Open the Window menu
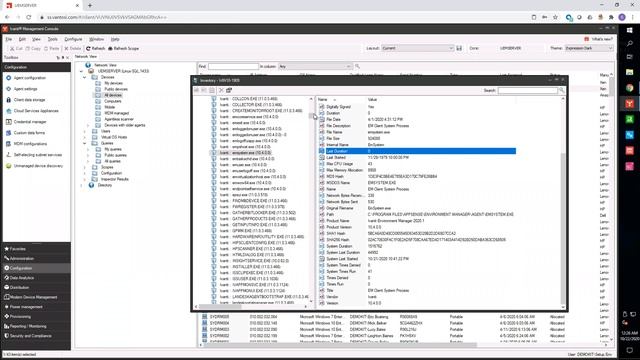Screen dimensions: 640x360 [97, 39]
